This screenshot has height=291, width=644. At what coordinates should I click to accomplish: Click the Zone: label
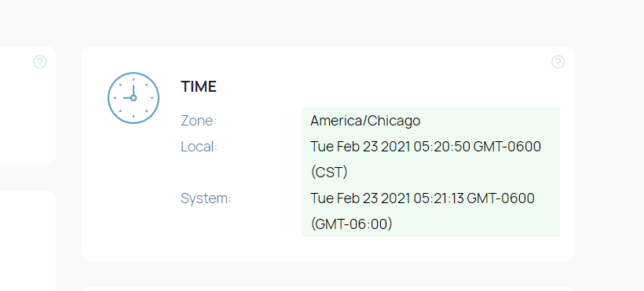pos(199,121)
